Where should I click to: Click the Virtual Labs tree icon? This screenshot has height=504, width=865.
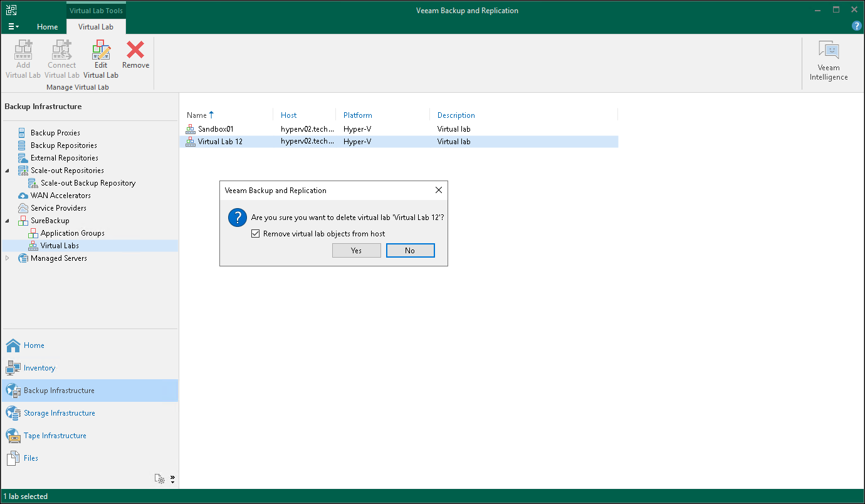pos(33,246)
